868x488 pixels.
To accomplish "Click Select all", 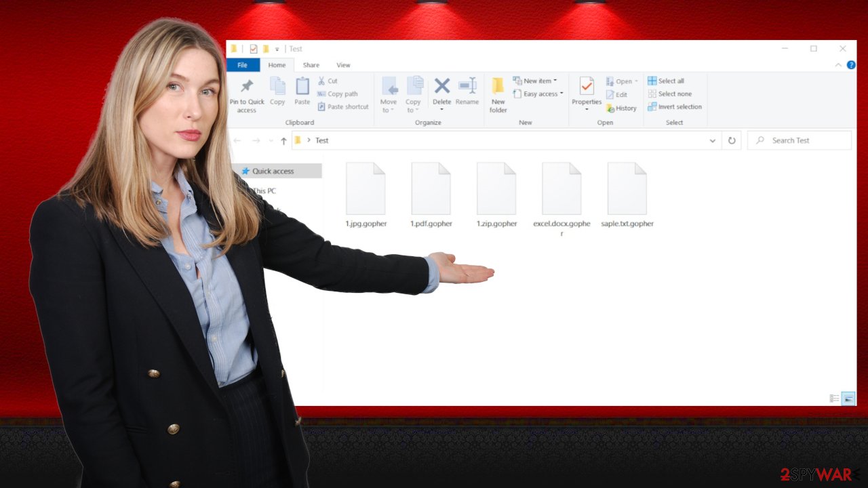I will click(666, 81).
